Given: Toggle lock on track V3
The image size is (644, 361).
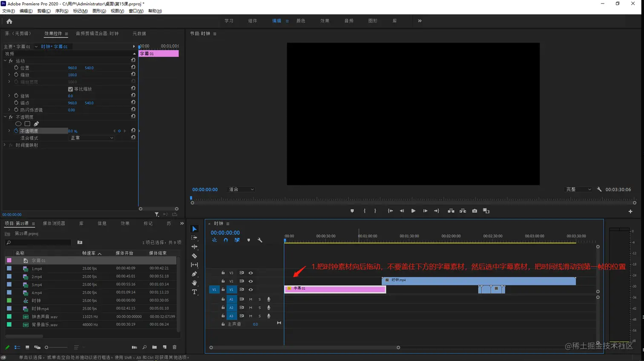Looking at the screenshot, I should [x=223, y=273].
